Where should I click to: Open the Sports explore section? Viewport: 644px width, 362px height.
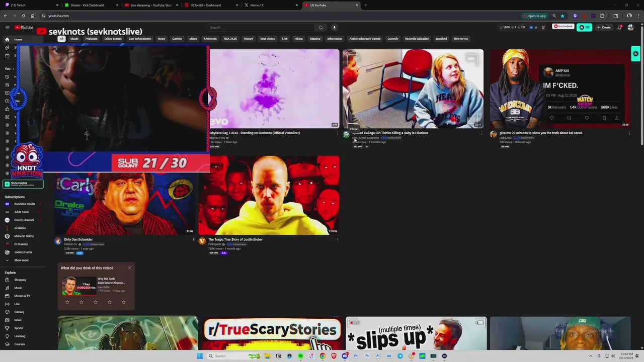18,328
